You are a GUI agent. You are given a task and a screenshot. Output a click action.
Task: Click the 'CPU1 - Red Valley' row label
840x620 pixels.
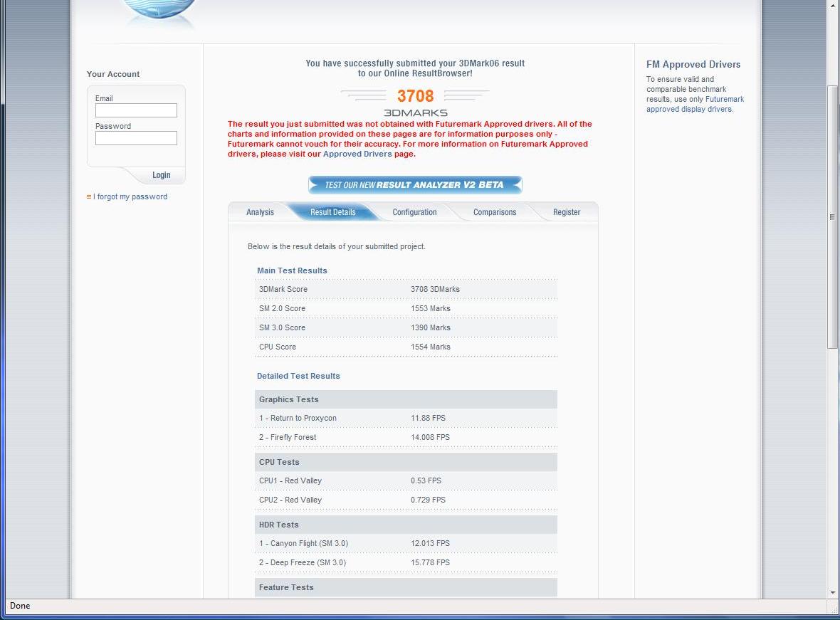click(x=290, y=480)
